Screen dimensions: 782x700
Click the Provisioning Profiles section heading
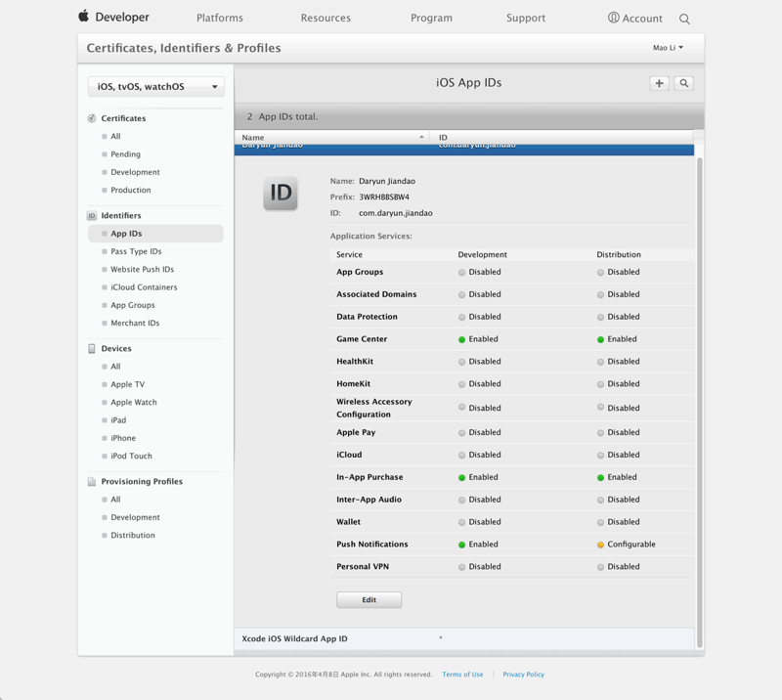pyautogui.click(x=142, y=481)
